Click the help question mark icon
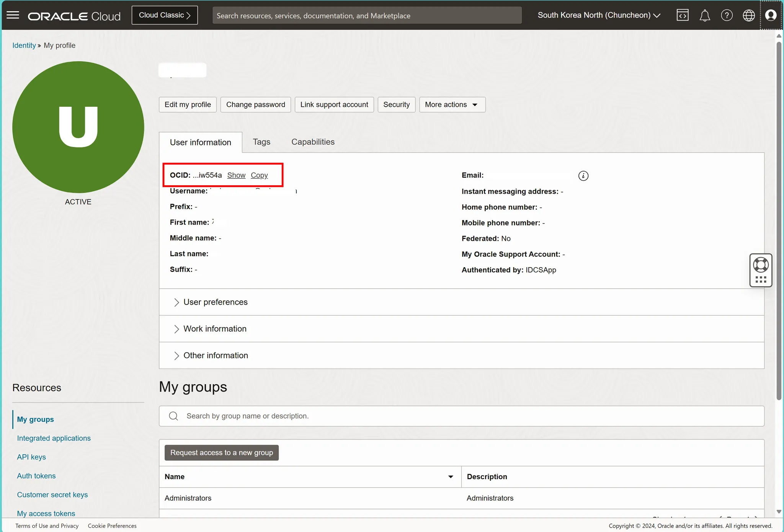The image size is (784, 532). tap(727, 15)
